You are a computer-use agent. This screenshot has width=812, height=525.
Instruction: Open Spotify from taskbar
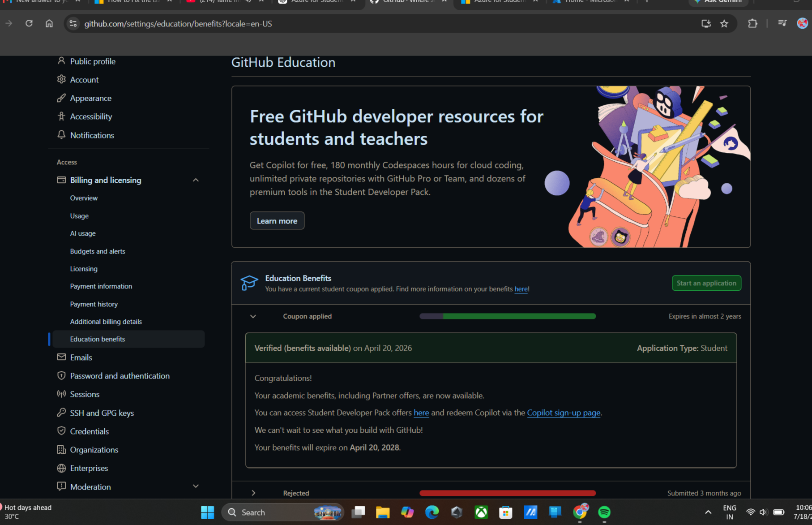(x=604, y=512)
